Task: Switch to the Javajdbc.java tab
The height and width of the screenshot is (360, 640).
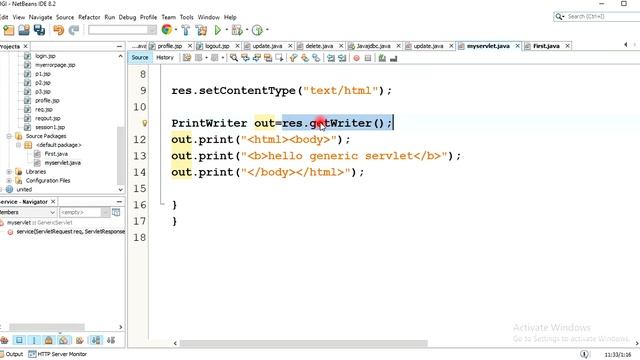Action: click(x=373, y=46)
